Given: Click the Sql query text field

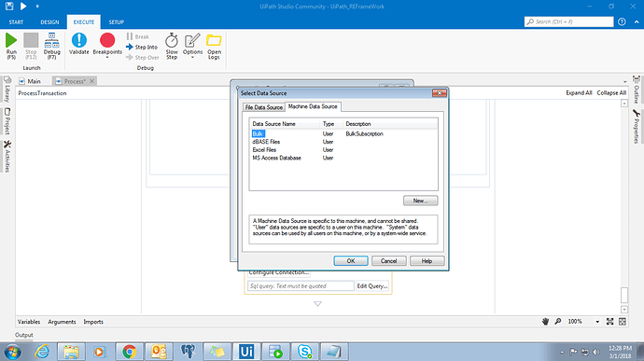Looking at the screenshot, I should 301,285.
